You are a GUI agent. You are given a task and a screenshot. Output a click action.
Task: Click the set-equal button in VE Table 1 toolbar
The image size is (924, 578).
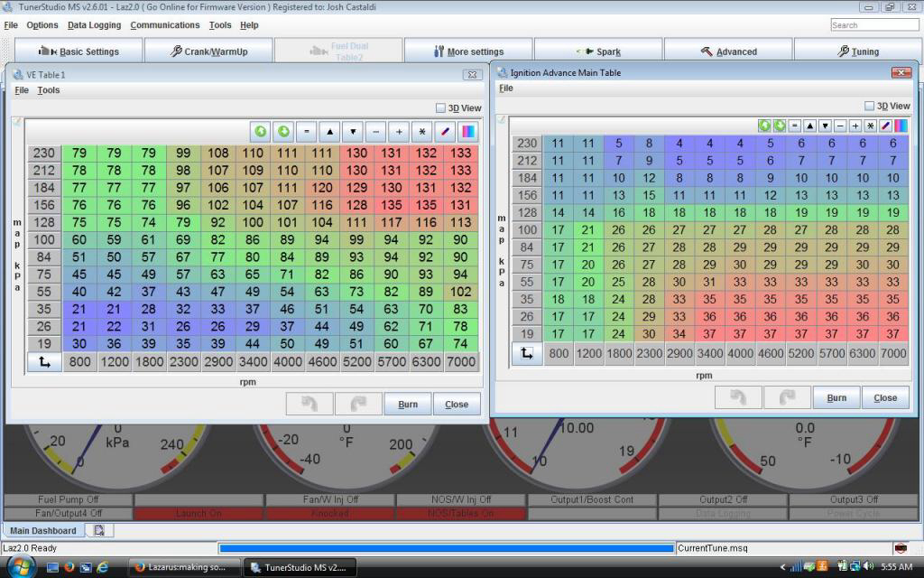pyautogui.click(x=307, y=132)
